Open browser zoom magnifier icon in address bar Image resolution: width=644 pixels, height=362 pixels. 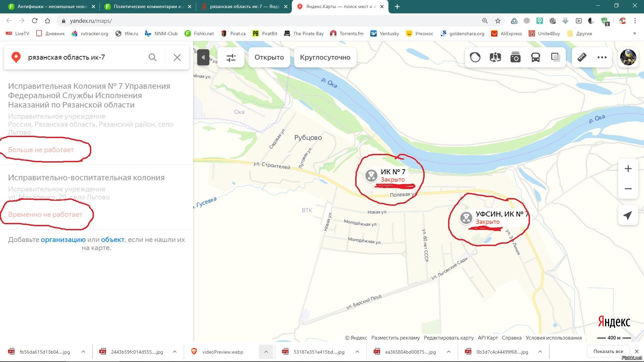coord(485,21)
